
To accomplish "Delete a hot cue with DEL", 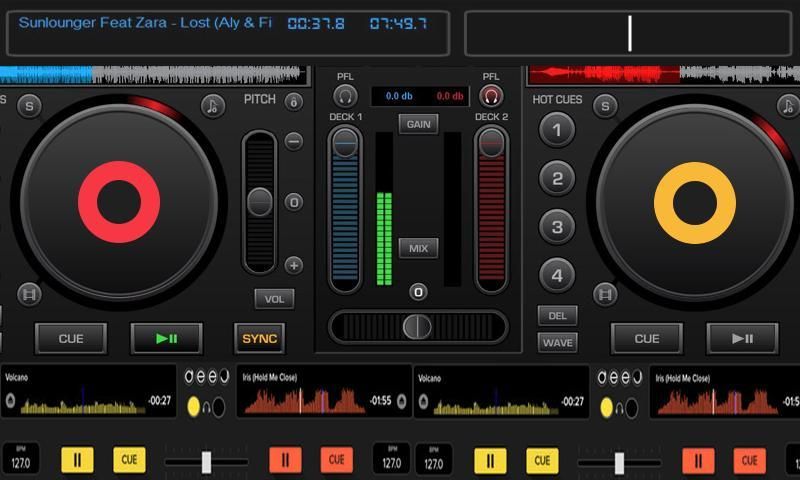I will [x=557, y=315].
